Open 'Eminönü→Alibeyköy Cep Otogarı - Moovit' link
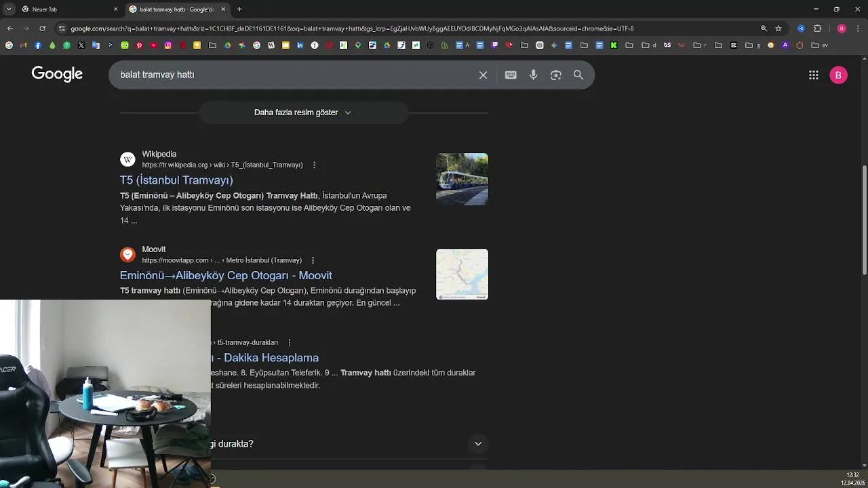This screenshot has height=488, width=868. tap(226, 276)
